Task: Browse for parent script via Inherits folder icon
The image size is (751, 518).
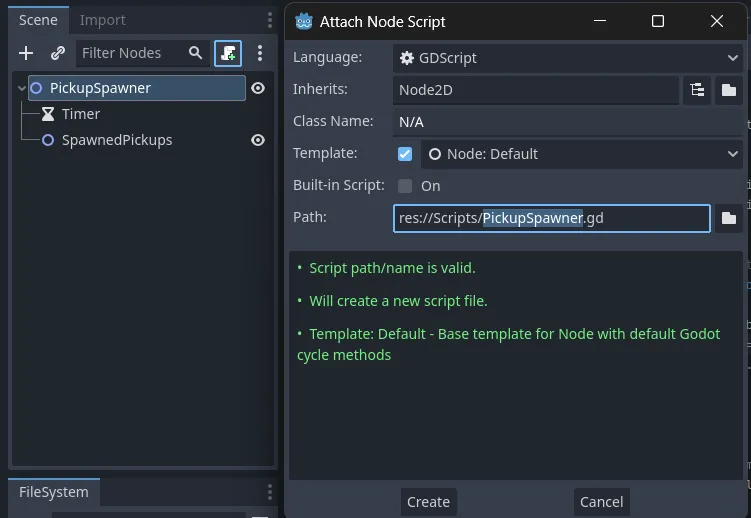Action: pyautogui.click(x=729, y=90)
